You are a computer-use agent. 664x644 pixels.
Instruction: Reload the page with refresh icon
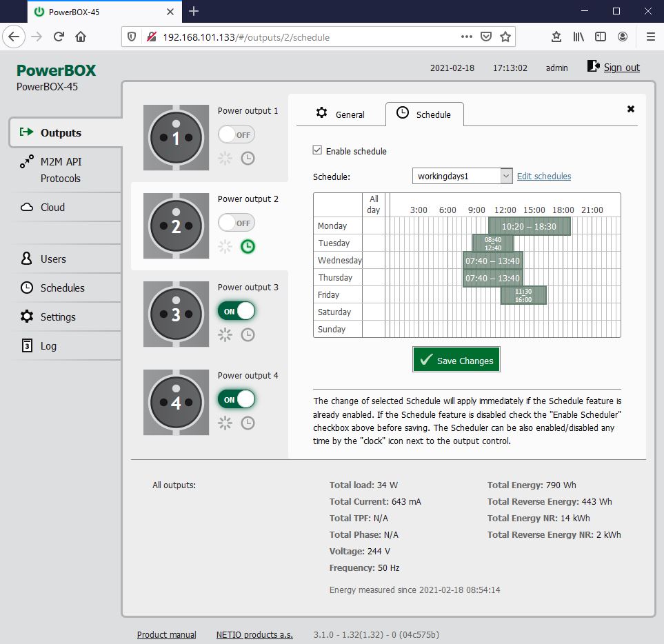pyautogui.click(x=59, y=37)
